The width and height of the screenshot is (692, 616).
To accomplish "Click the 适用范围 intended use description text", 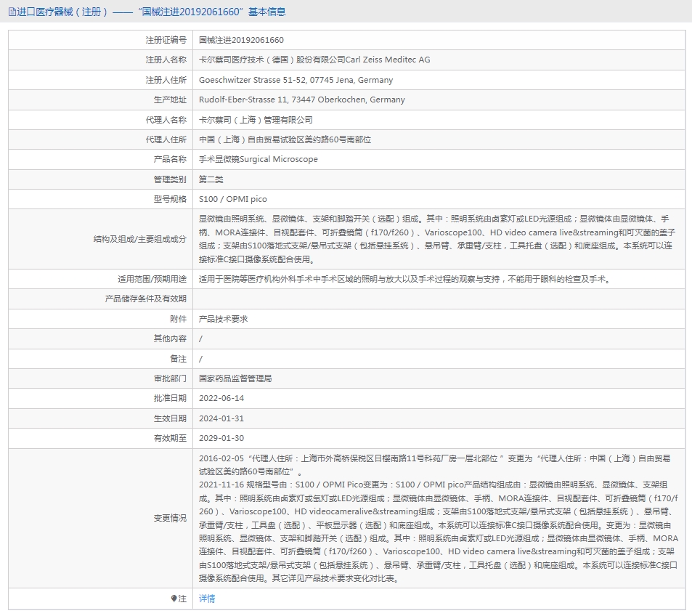I will pyautogui.click(x=404, y=279).
